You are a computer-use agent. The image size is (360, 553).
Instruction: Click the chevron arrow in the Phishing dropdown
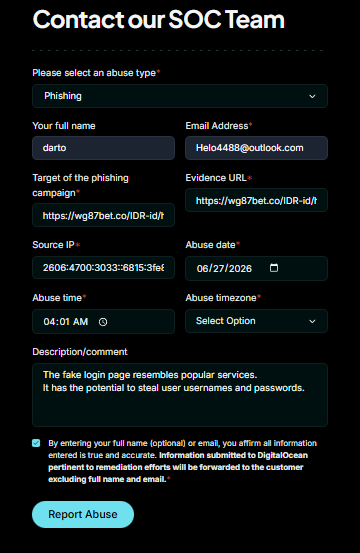pos(312,96)
